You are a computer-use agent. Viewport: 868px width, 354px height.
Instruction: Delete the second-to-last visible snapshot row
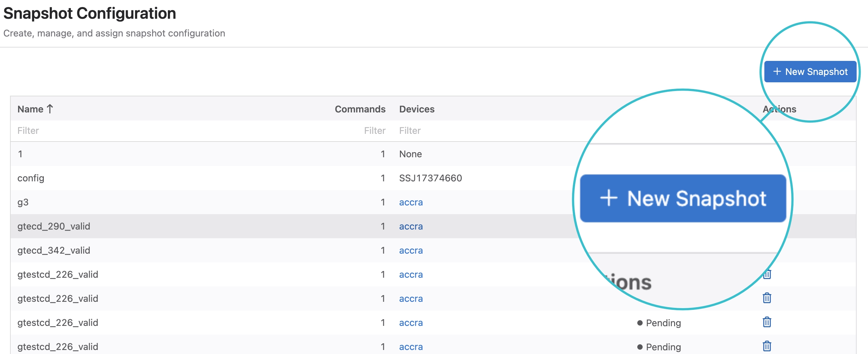767,322
